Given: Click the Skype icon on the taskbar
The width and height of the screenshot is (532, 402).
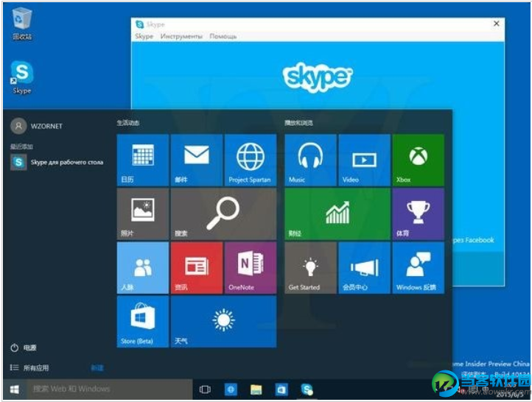Looking at the screenshot, I should [x=307, y=389].
